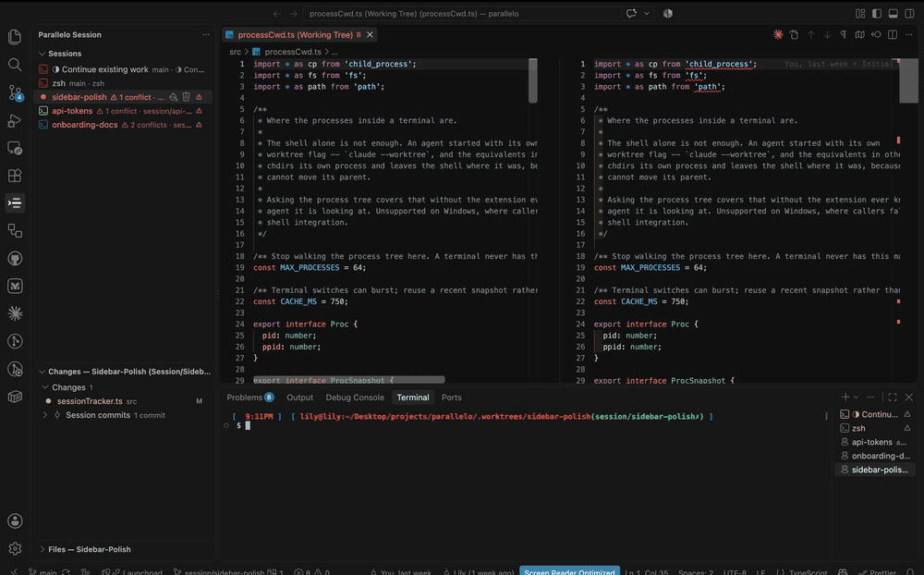The height and width of the screenshot is (575, 924).
Task: Switch to the Ports tab
Action: [452, 398]
